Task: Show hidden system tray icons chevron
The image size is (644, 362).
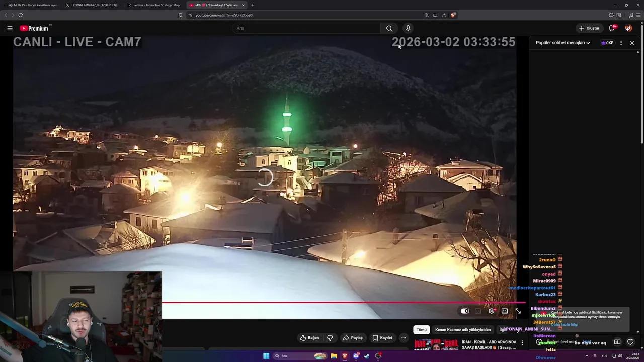Action: point(587,356)
